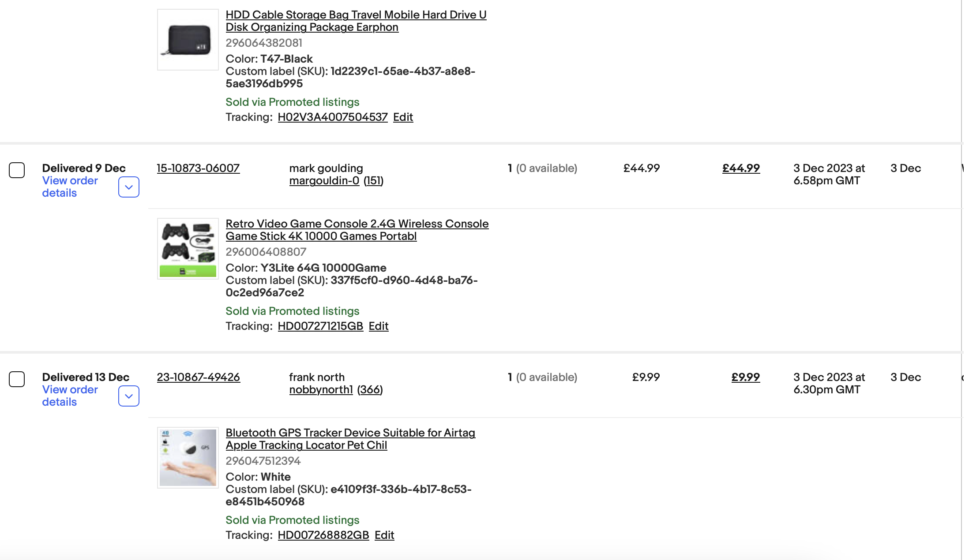Show feedback score (366) for nobbynorth1
969x560 pixels.
[x=370, y=389]
